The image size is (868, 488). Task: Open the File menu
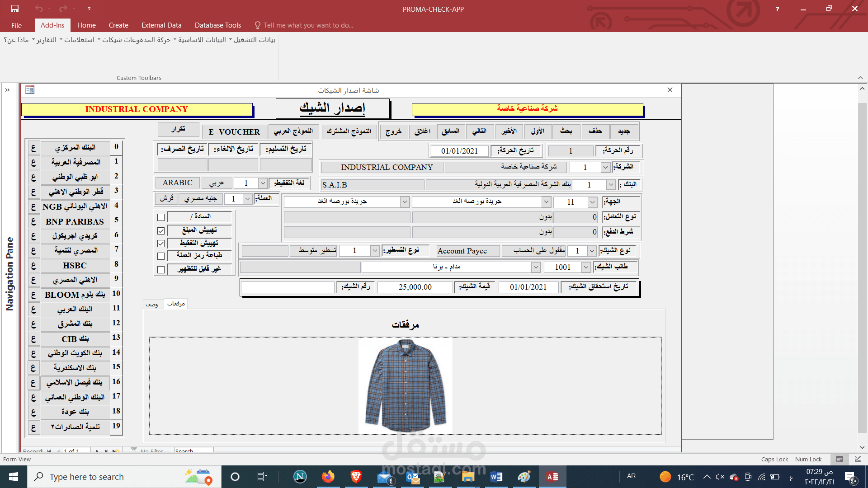click(x=16, y=25)
